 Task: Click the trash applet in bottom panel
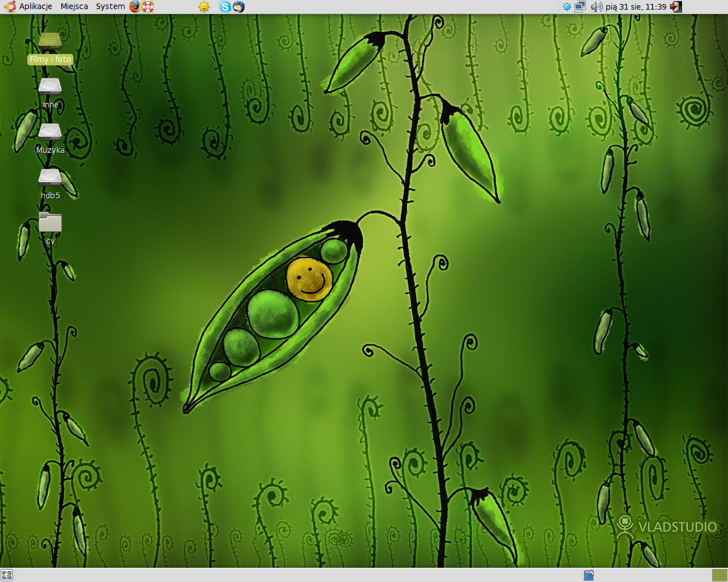pyautogui.click(x=589, y=575)
